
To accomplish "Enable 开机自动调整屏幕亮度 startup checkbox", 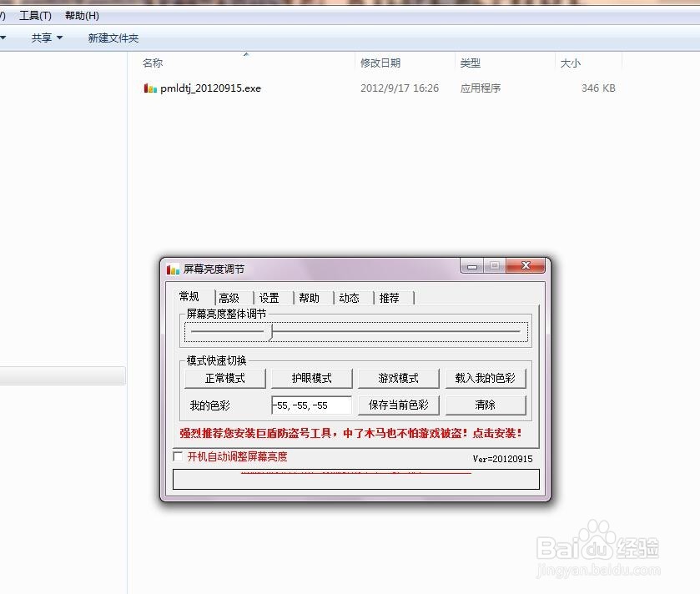I will 179,457.
